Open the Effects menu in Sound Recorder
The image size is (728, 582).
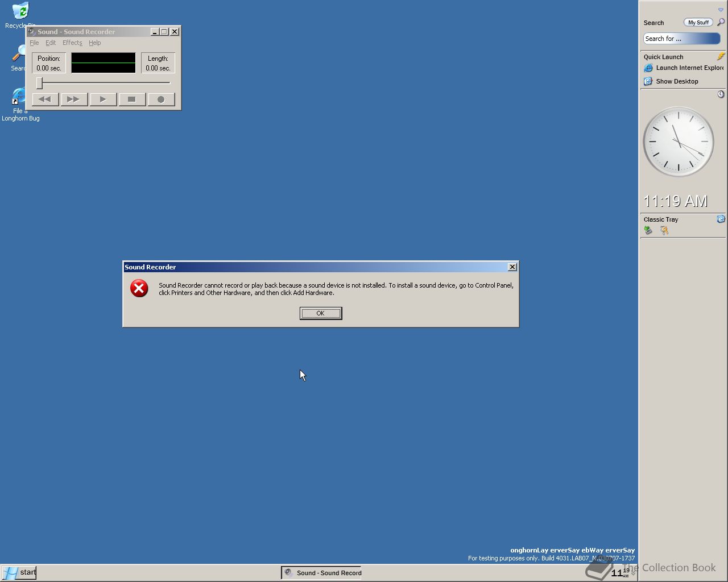click(x=72, y=43)
